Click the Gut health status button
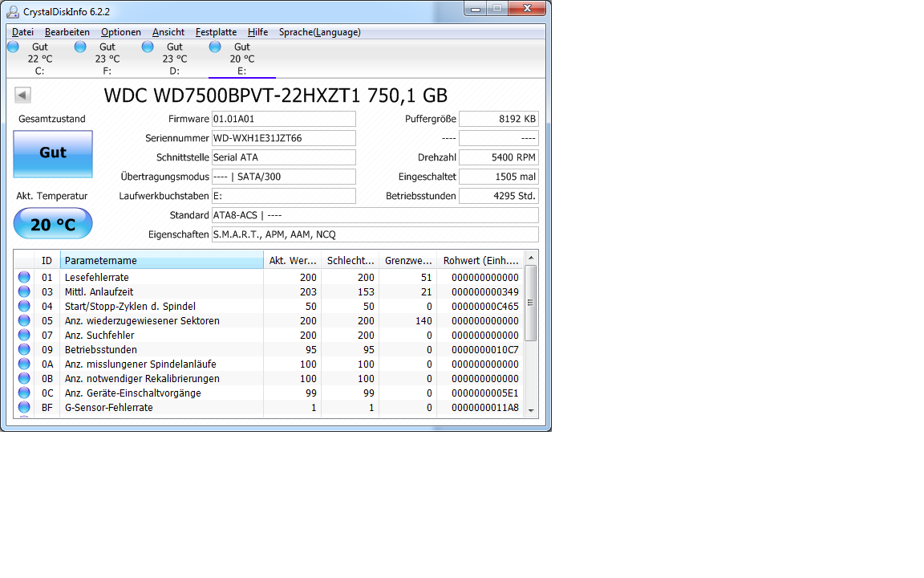 (x=53, y=153)
